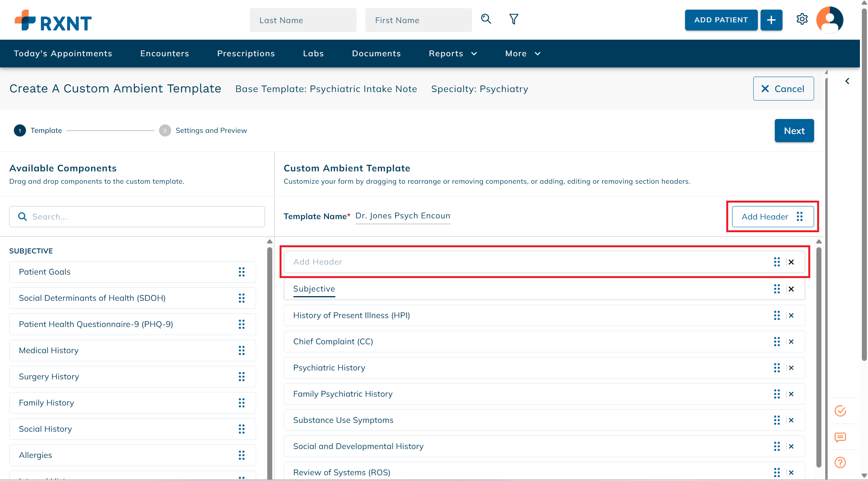This screenshot has height=481, width=868.
Task: Open the chat messages sidebar icon
Action: coord(840,437)
